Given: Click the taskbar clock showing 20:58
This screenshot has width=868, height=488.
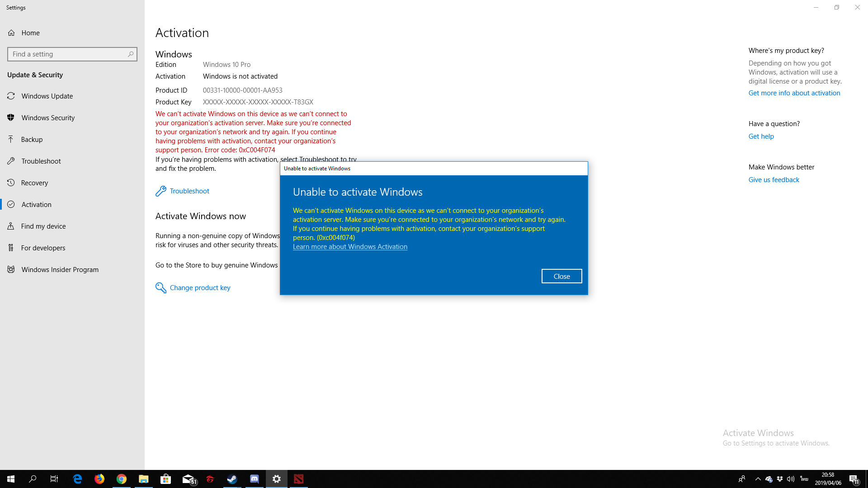Looking at the screenshot, I should pyautogui.click(x=828, y=479).
